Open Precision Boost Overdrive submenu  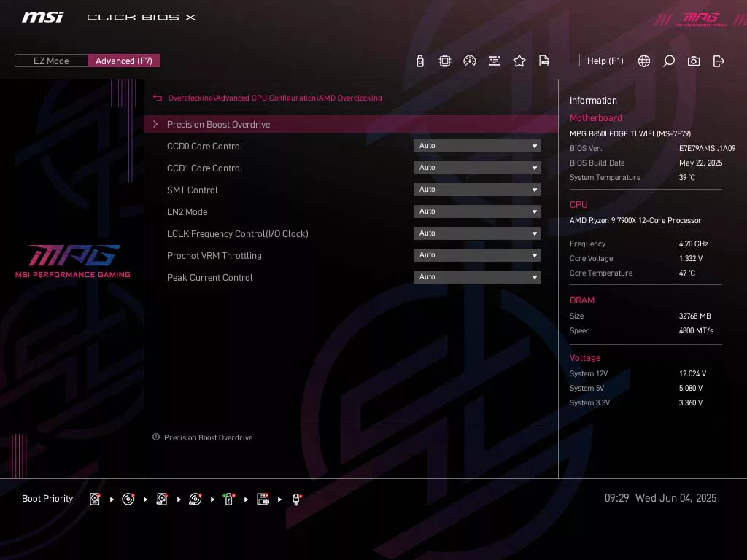pos(351,124)
